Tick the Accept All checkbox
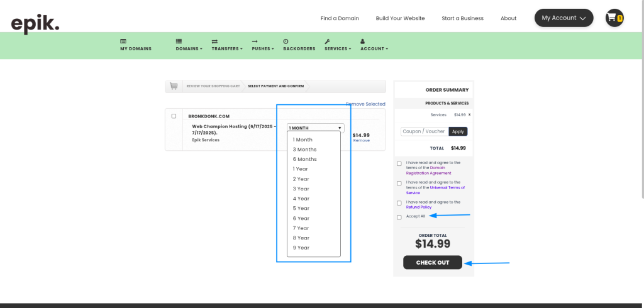Viewport: 644px width, 308px height. point(399,217)
